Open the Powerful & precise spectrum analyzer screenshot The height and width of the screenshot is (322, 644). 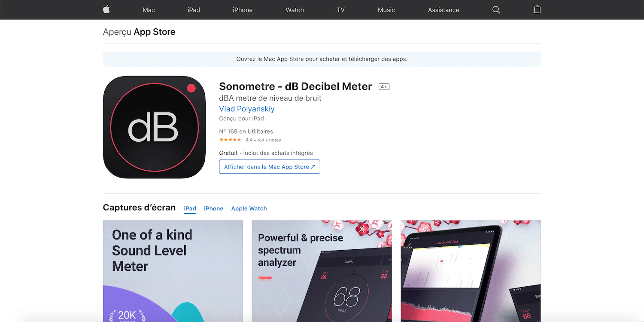tap(322, 271)
